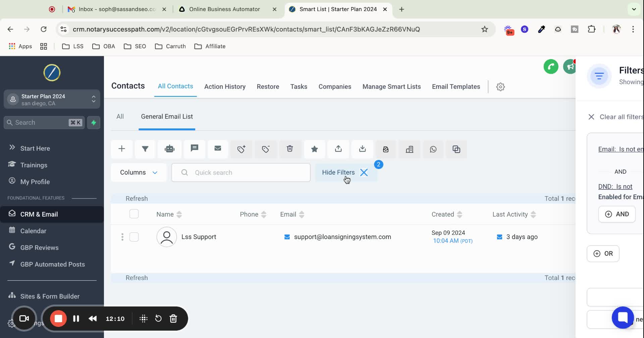The image size is (644, 338).
Task: Click the Send Email envelope icon in toolbar
Action: (218, 149)
